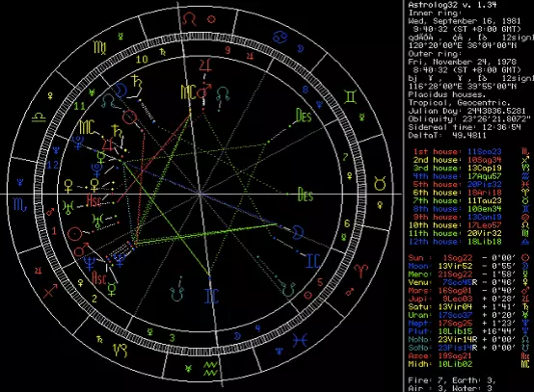Screen dimensions: 534x392
Task: Click the green Des label on the horizon line
Action: 305,195
